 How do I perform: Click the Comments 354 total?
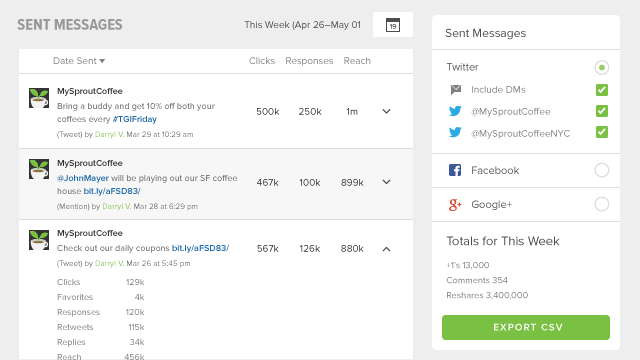coord(477,280)
